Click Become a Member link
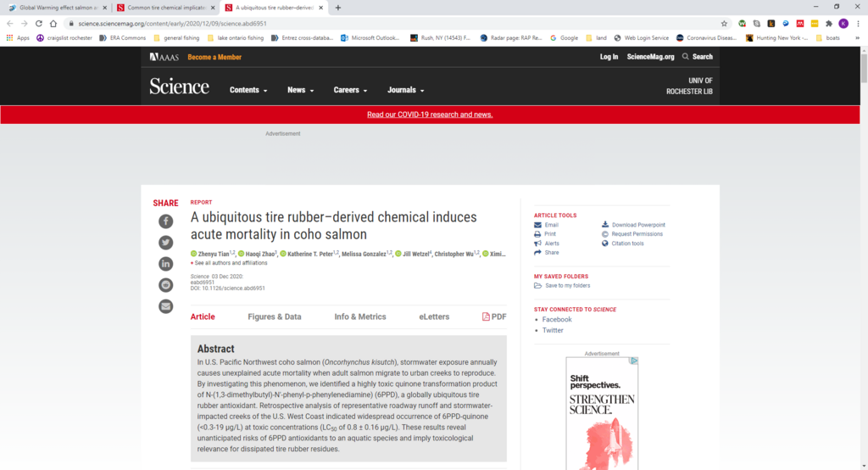Image resolution: width=868 pixels, height=470 pixels. point(214,57)
